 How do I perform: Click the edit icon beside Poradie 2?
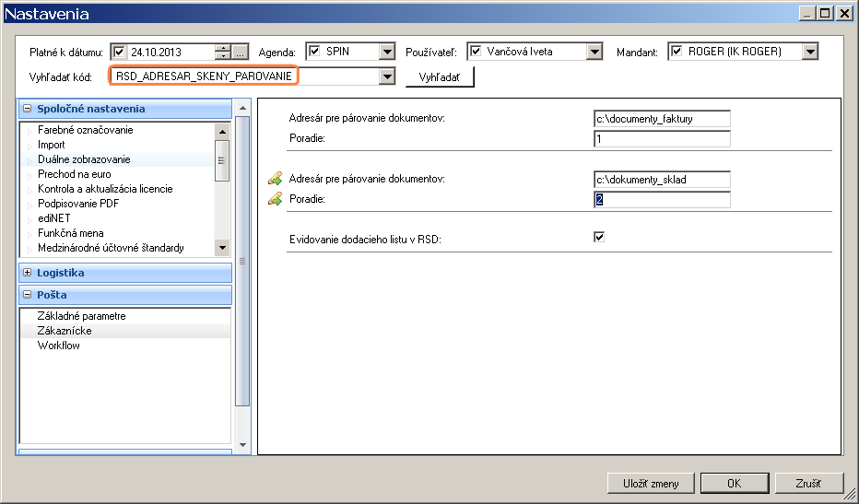coord(275,199)
